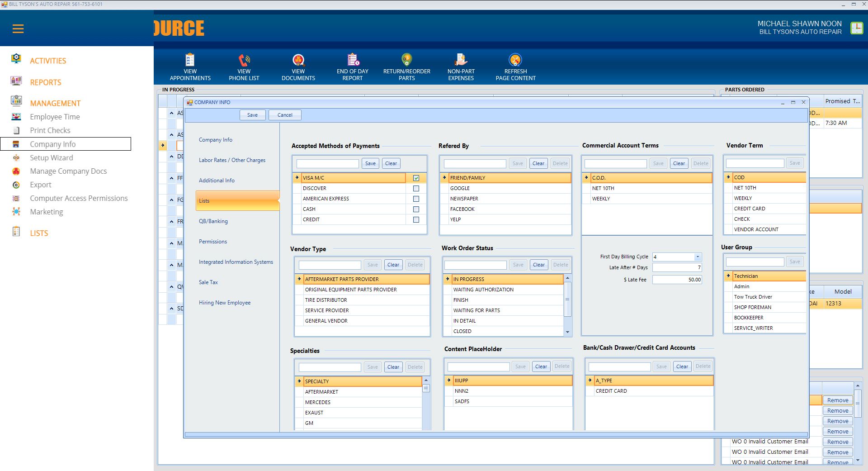
Task: Open the QB/Banking tab
Action: tap(213, 221)
